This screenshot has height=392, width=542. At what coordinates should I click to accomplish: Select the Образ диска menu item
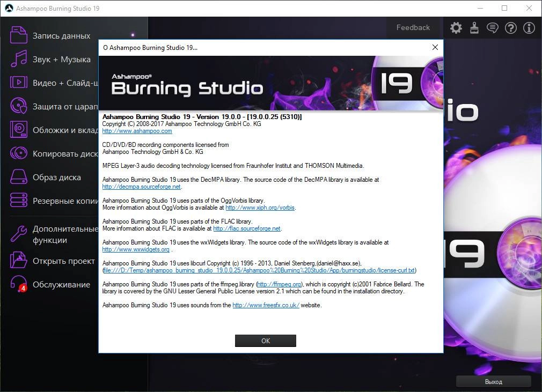tap(57, 177)
